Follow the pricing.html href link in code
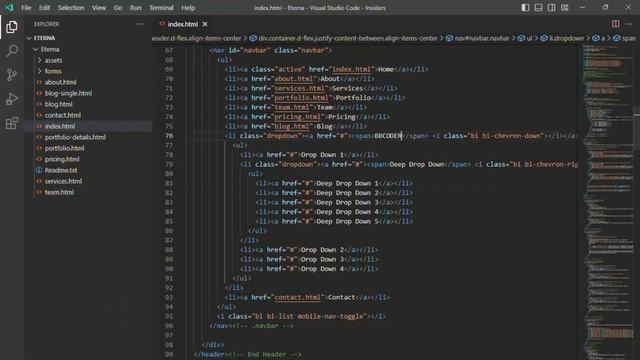The width and height of the screenshot is (640, 360). pos(297,117)
